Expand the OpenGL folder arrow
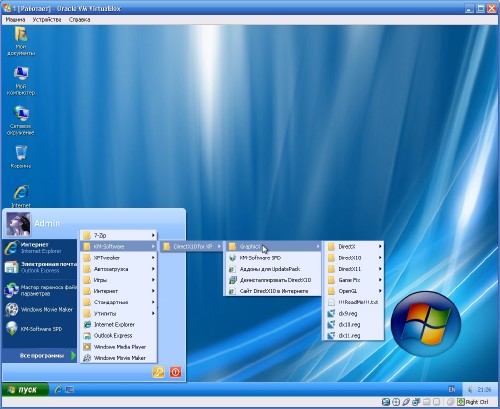500x409 pixels. pos(380,291)
